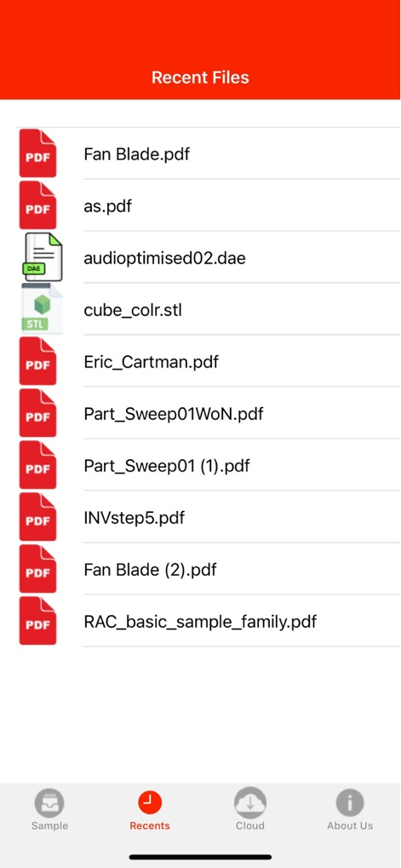Open the RAC_basic_sample_family.pdf file name
This screenshot has width=401, height=868.
click(200, 621)
